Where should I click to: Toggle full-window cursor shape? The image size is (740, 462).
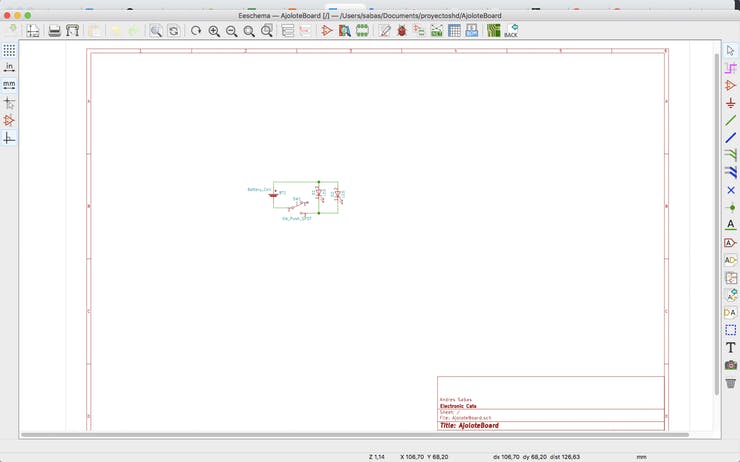click(x=9, y=103)
